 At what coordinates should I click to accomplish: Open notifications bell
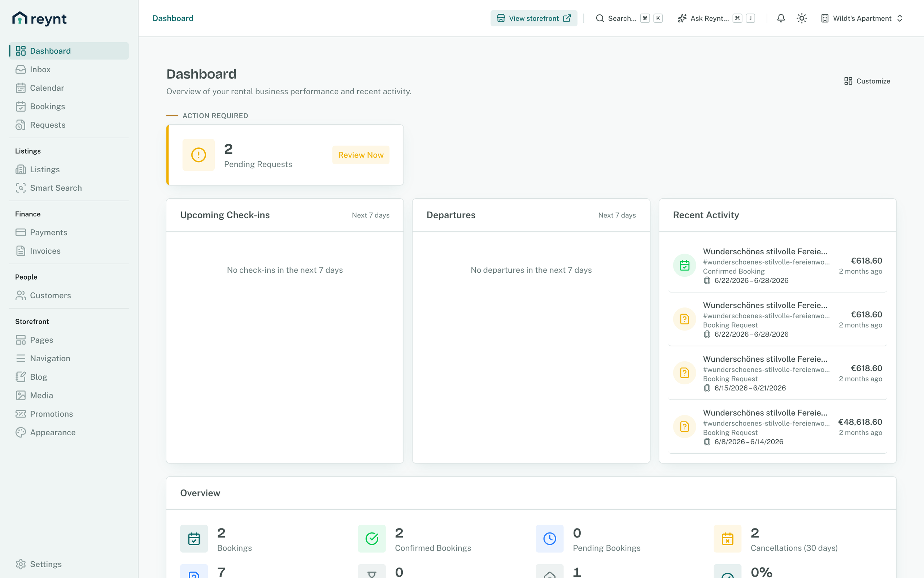[781, 18]
